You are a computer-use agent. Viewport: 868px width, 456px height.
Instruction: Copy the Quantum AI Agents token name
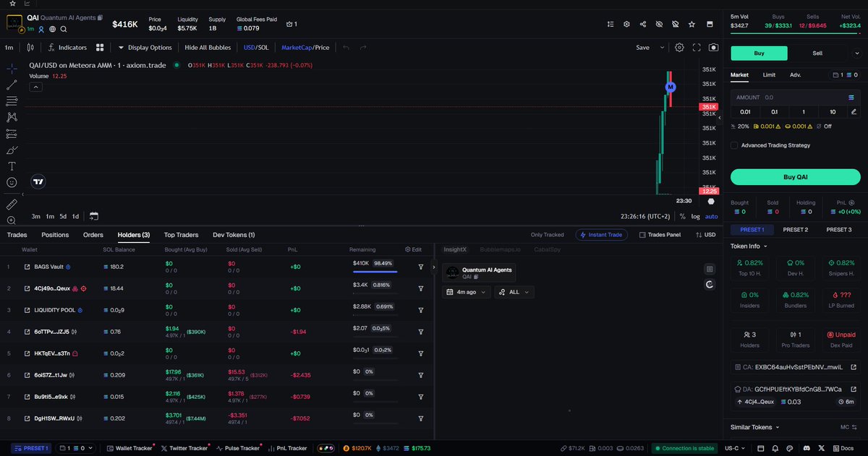[x=100, y=17]
